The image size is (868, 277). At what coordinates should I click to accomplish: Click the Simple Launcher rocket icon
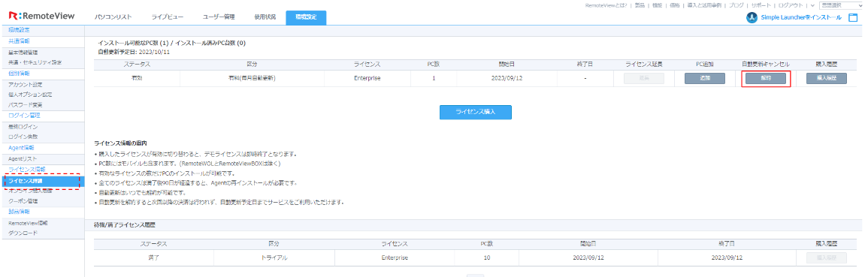coord(752,18)
